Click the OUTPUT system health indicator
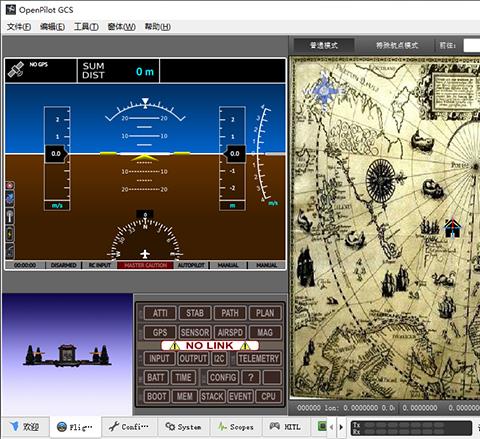Viewport: 480px width, 439px height. (x=193, y=359)
